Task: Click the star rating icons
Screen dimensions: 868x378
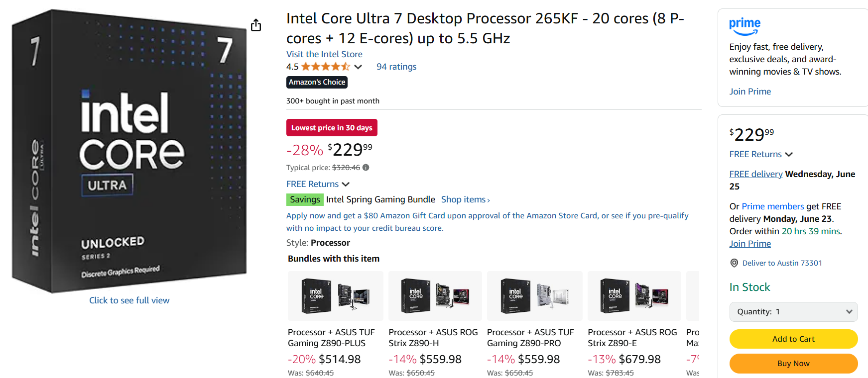Action: (x=325, y=67)
